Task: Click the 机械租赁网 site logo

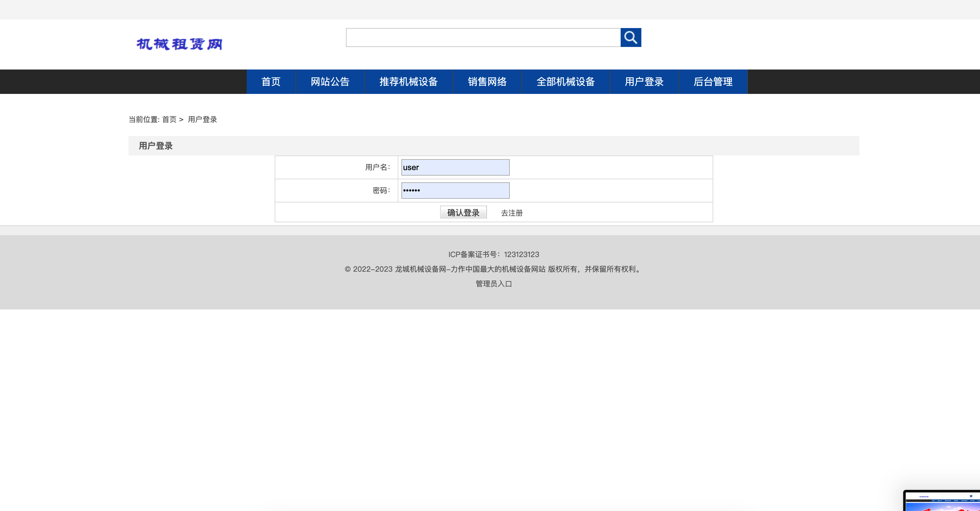Action: [x=180, y=44]
